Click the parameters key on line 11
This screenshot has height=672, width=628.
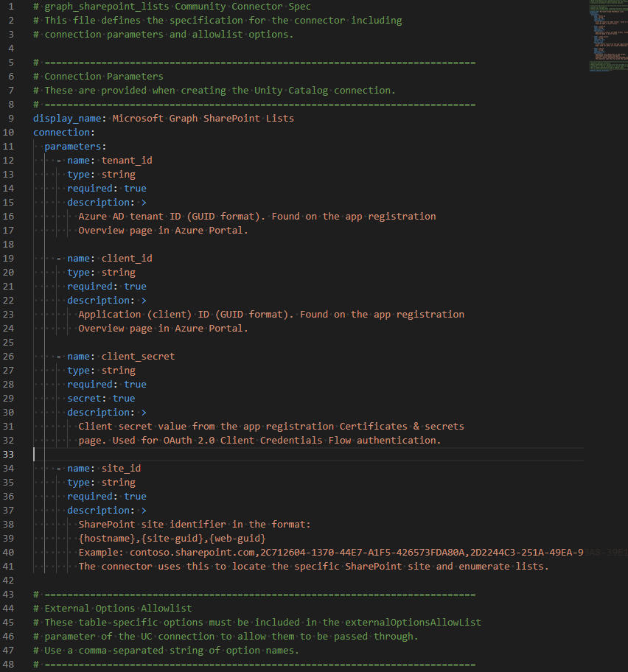[x=73, y=146]
